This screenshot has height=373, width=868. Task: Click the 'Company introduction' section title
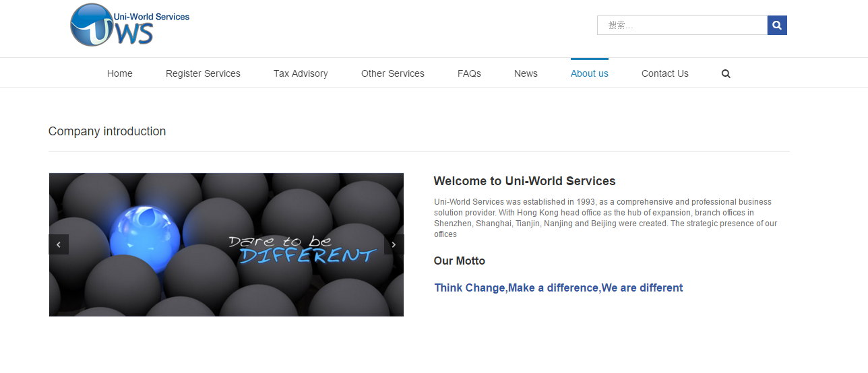click(x=107, y=131)
